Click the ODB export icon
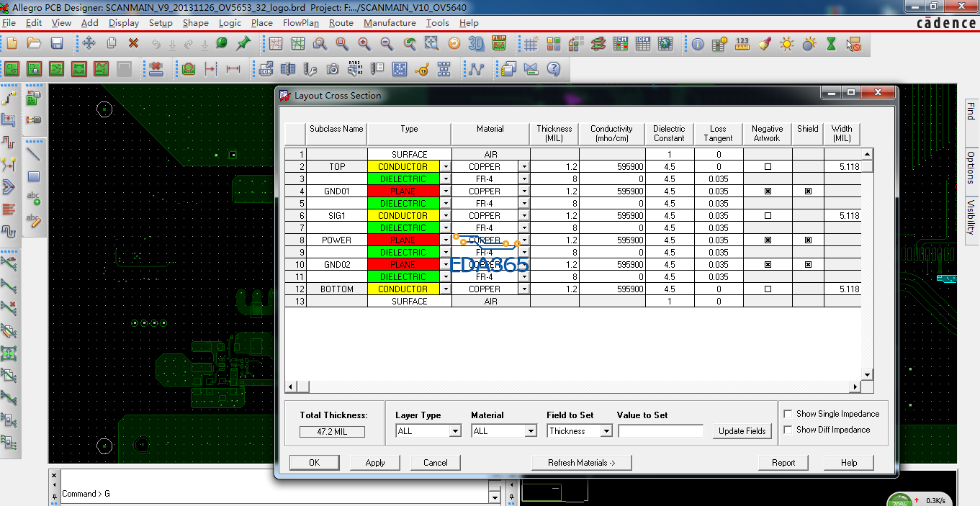Image resolution: width=980 pixels, height=506 pixels. point(266,69)
